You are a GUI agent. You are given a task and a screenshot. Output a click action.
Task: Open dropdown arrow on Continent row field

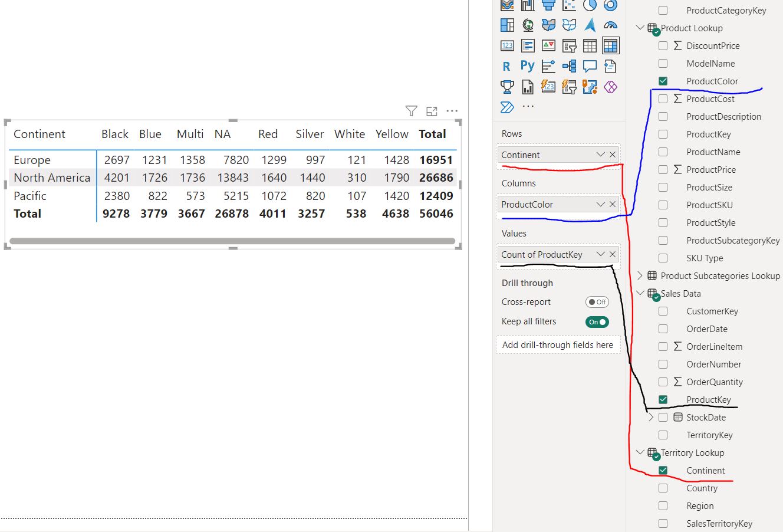point(601,155)
